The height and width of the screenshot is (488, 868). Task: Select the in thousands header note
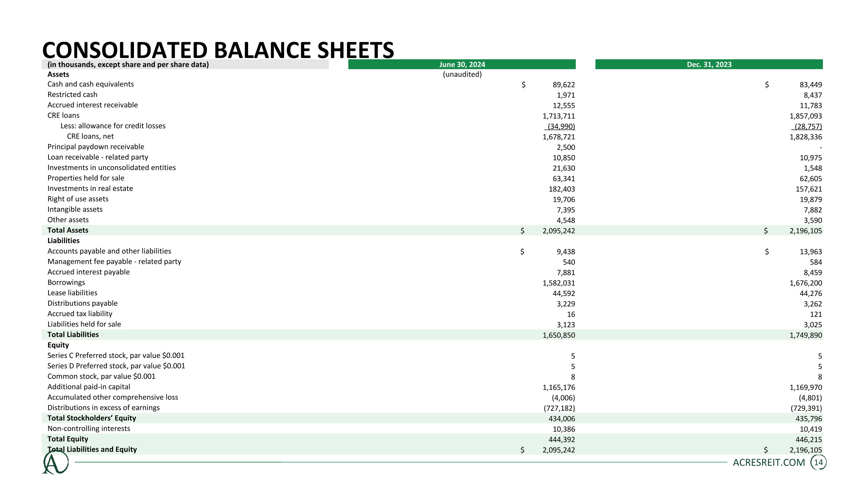coord(128,64)
